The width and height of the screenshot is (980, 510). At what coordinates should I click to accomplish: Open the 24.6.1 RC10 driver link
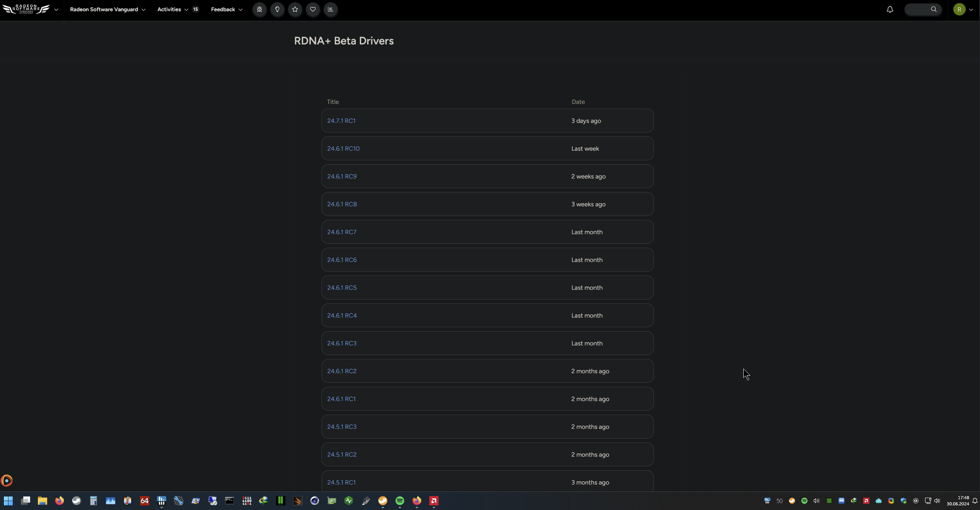pyautogui.click(x=343, y=149)
